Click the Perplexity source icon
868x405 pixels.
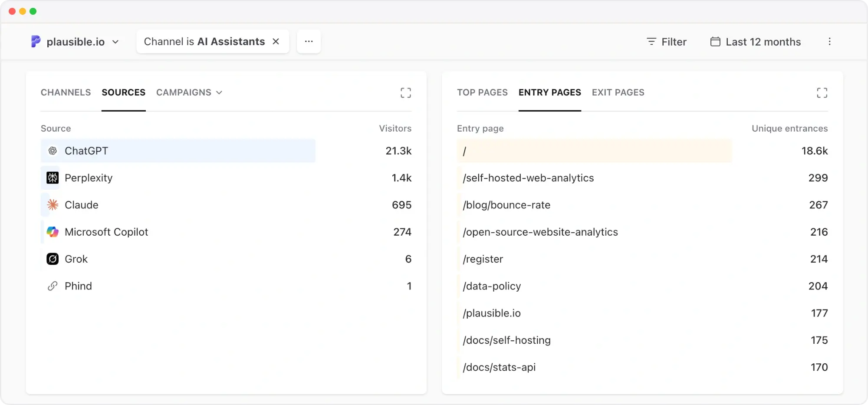[x=53, y=178]
